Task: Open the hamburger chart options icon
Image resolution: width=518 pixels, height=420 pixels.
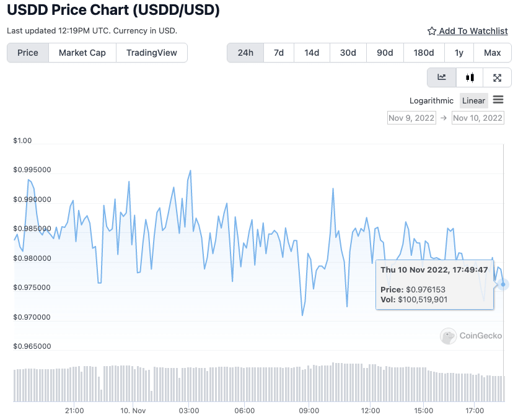Action: point(499,100)
